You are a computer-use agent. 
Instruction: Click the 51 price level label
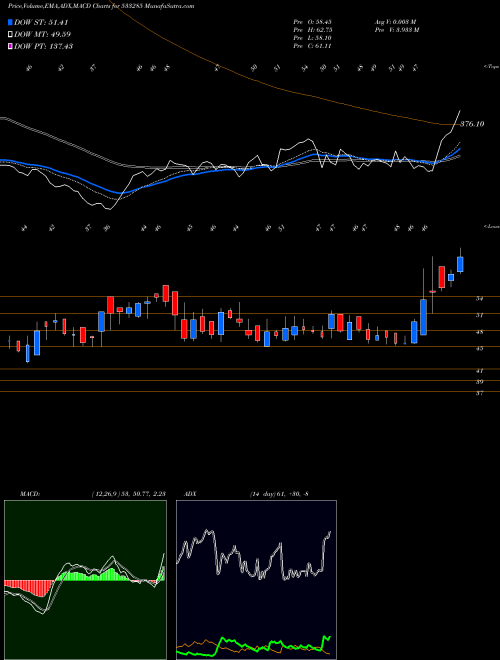tap(479, 315)
